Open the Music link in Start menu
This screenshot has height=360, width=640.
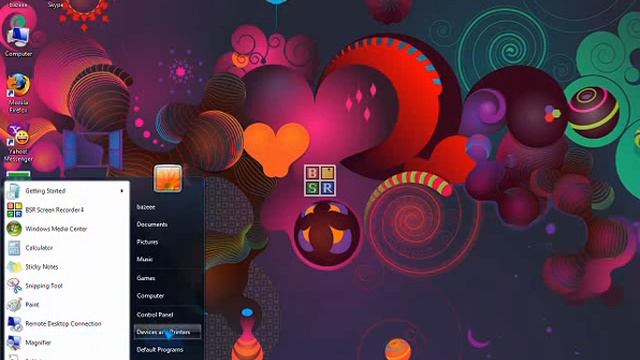coord(144,259)
